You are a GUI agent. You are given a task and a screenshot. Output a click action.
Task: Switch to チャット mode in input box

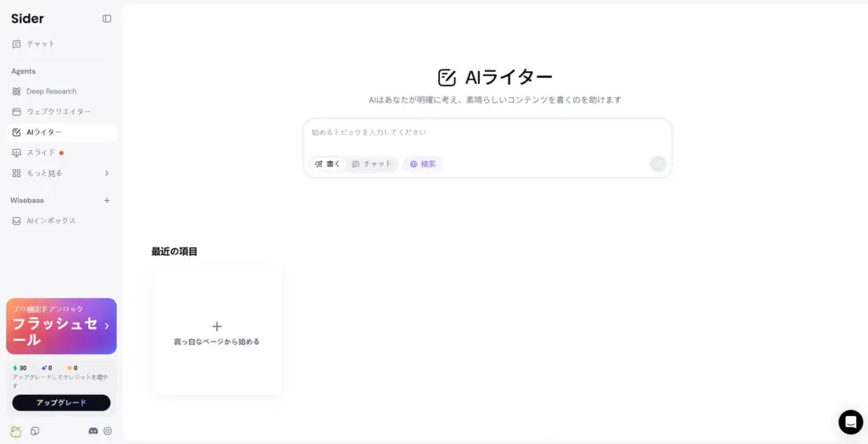372,164
